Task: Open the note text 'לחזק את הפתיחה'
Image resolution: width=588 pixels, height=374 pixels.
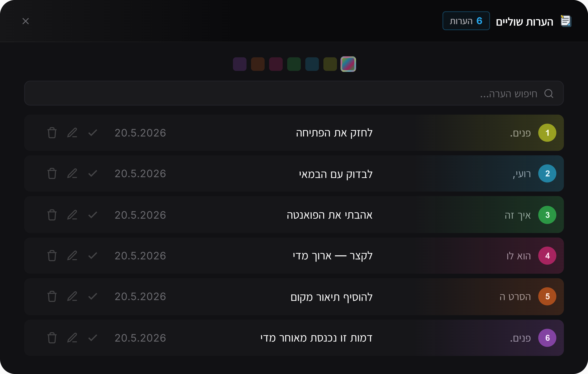Action: (334, 133)
